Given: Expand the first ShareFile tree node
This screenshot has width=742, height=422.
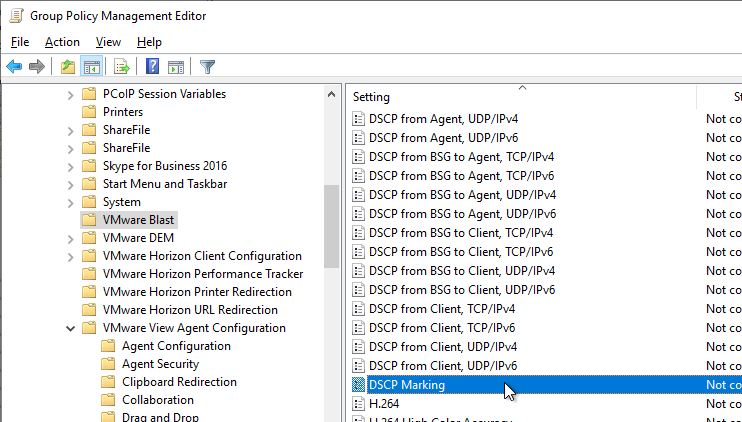Looking at the screenshot, I should 71,131.
